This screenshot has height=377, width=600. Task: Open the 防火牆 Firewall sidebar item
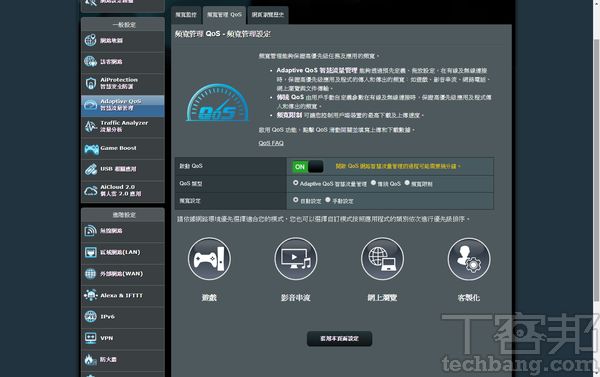123,360
